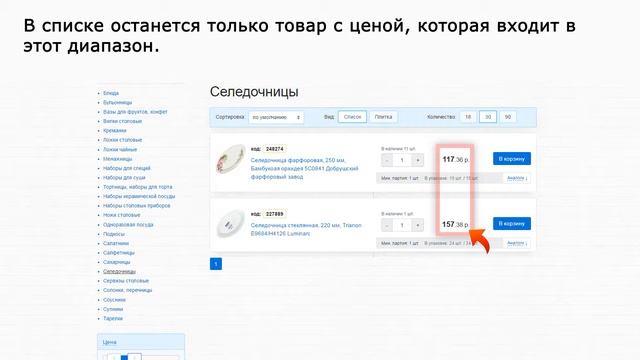Click the price 117.36 р.
The image size is (640, 360).
[456, 160]
